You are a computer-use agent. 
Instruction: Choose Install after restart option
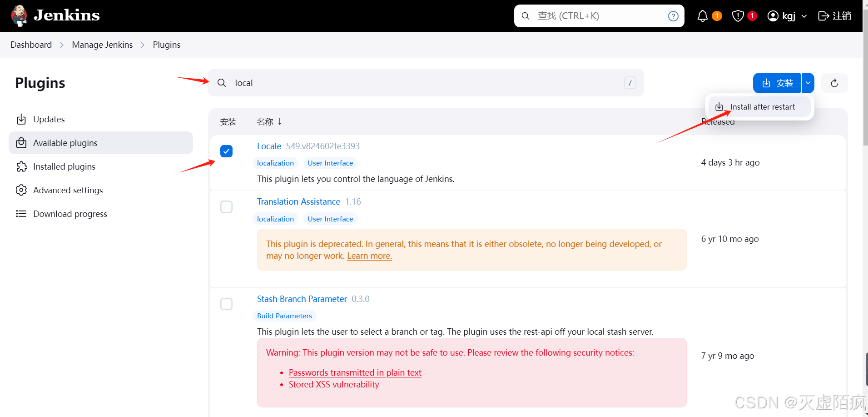[759, 107]
